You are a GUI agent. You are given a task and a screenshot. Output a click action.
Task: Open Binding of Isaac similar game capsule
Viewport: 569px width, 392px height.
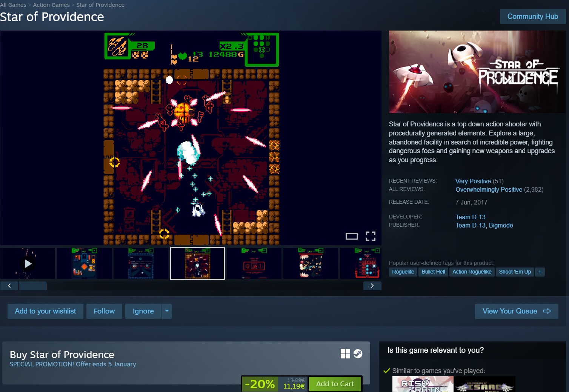(485, 384)
